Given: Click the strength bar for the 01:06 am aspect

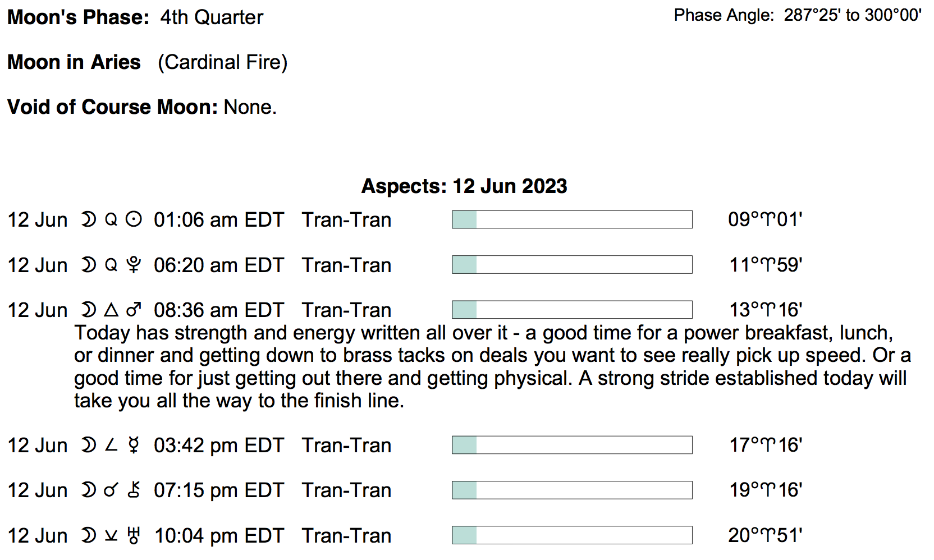Looking at the screenshot, I should (572, 219).
